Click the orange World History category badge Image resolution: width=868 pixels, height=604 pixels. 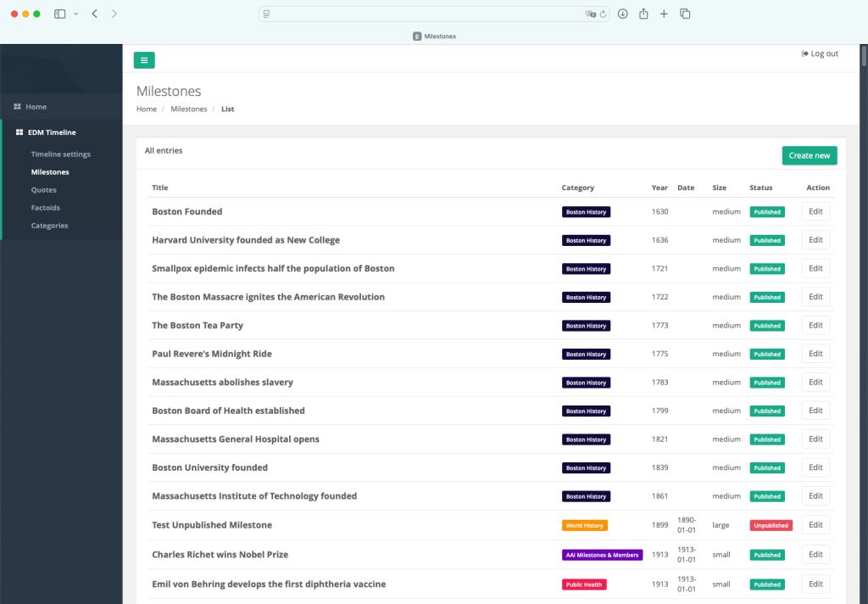(x=584, y=525)
